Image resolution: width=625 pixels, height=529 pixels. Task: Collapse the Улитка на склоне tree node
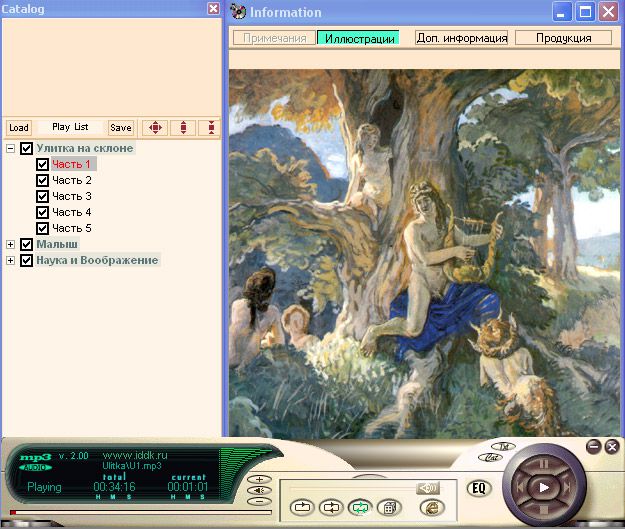11,148
